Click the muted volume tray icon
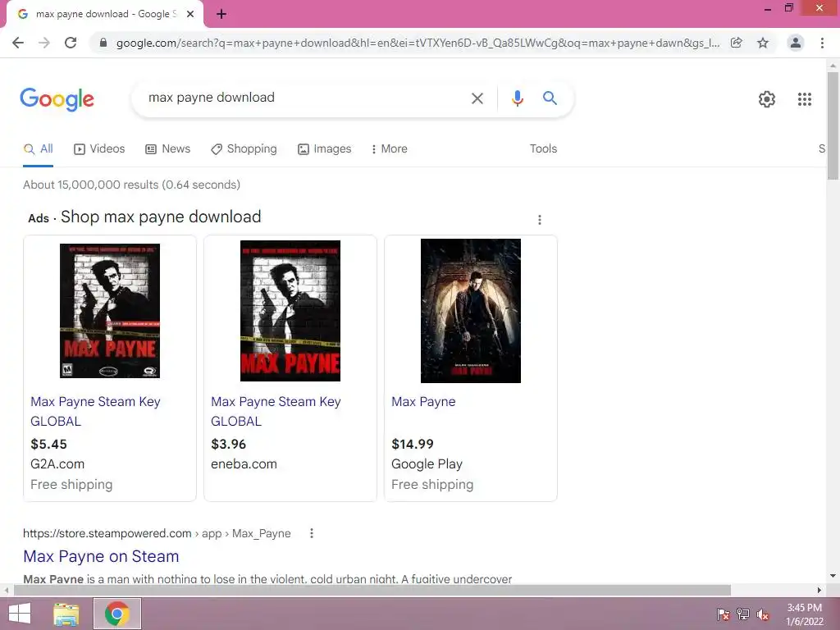This screenshot has width=840, height=630. click(763, 614)
